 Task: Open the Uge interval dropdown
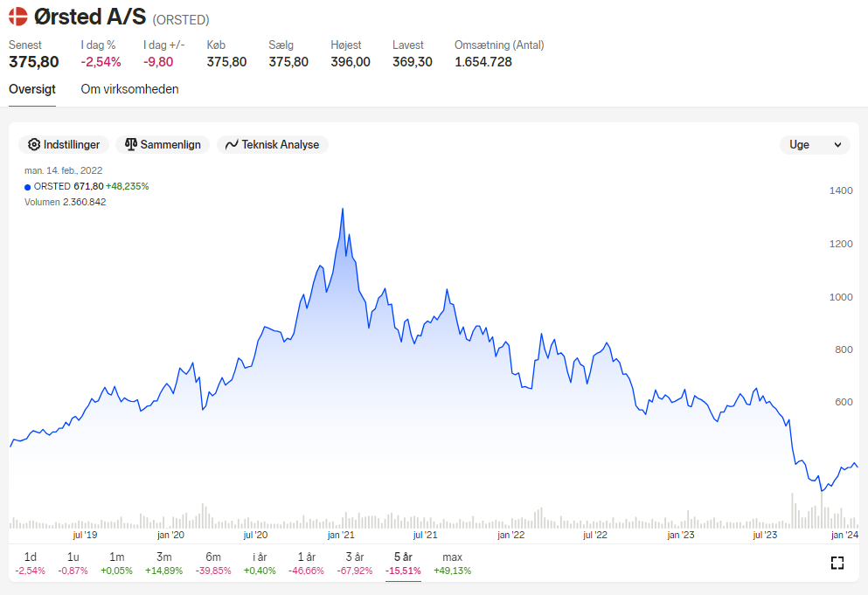815,145
